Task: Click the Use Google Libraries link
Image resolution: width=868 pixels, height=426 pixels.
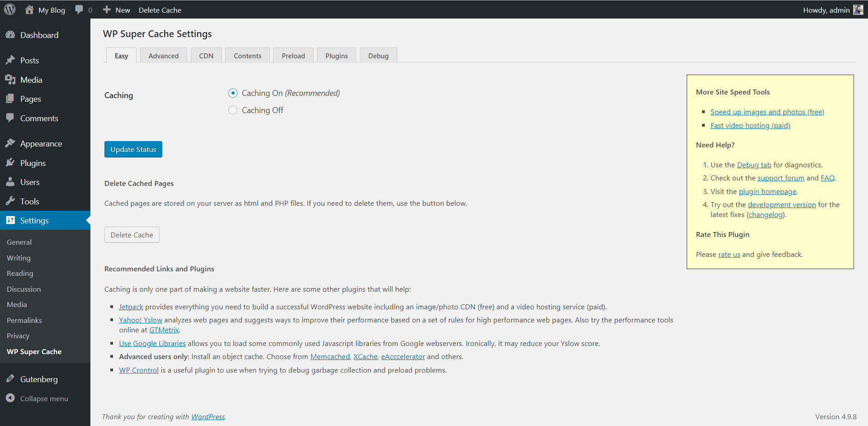Action: tap(152, 343)
